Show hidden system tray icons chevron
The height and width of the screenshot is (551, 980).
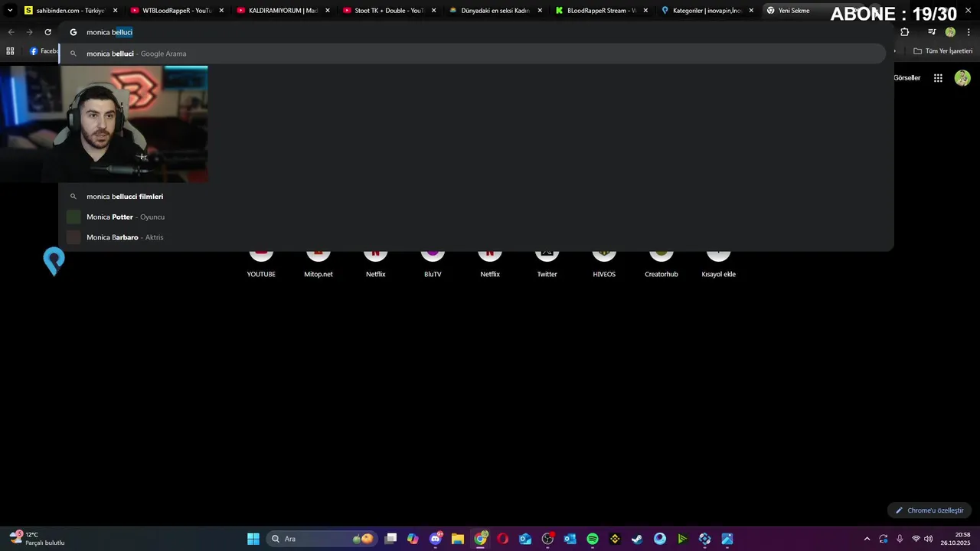tap(867, 539)
